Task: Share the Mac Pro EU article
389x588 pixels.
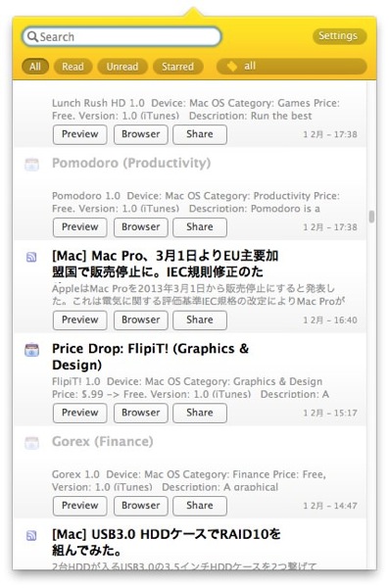Action: point(200,319)
